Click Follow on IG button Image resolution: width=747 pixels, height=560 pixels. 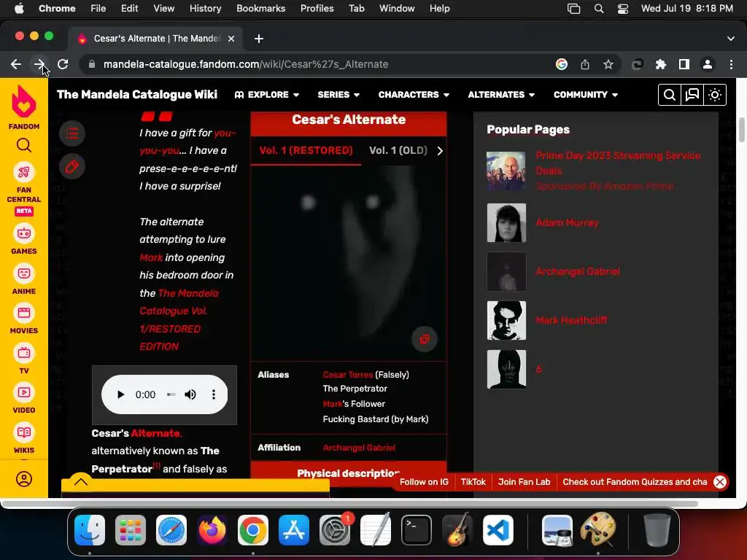pos(424,482)
